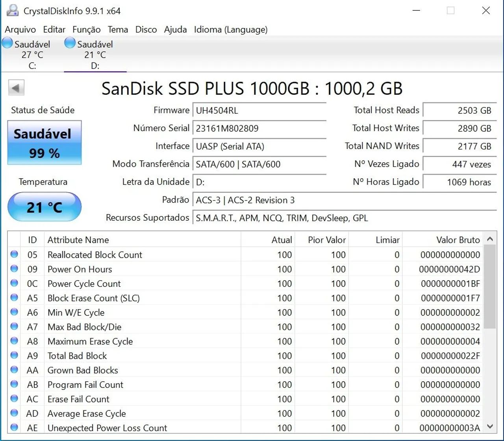Click raw value 00000000003A for Unexpected Power Loss
The height and width of the screenshot is (441, 504).
pos(450,428)
